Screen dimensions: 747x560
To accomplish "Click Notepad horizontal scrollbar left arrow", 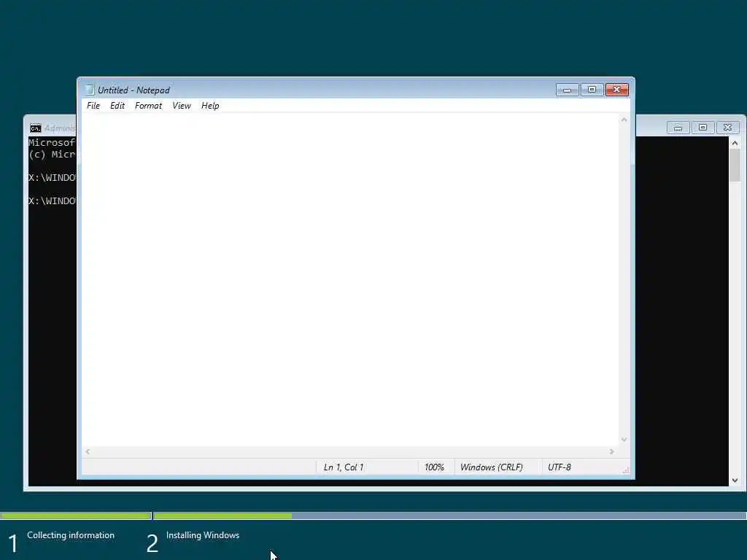I will (88, 451).
